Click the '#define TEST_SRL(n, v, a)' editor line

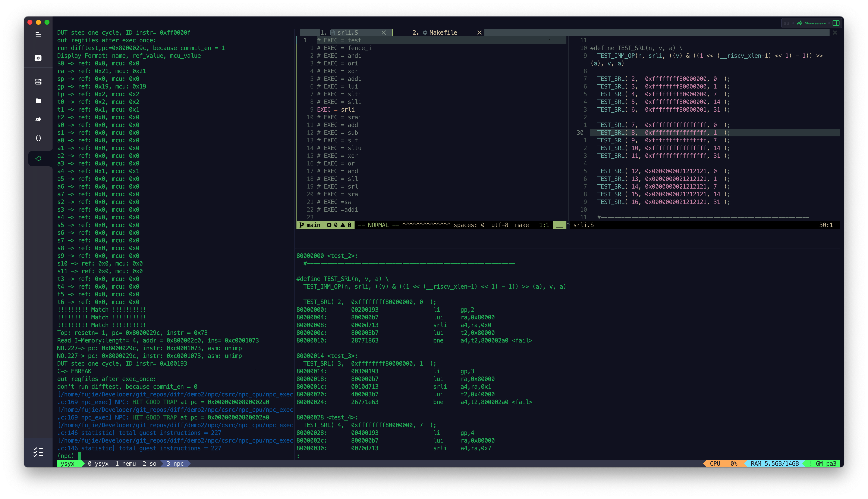(x=636, y=48)
